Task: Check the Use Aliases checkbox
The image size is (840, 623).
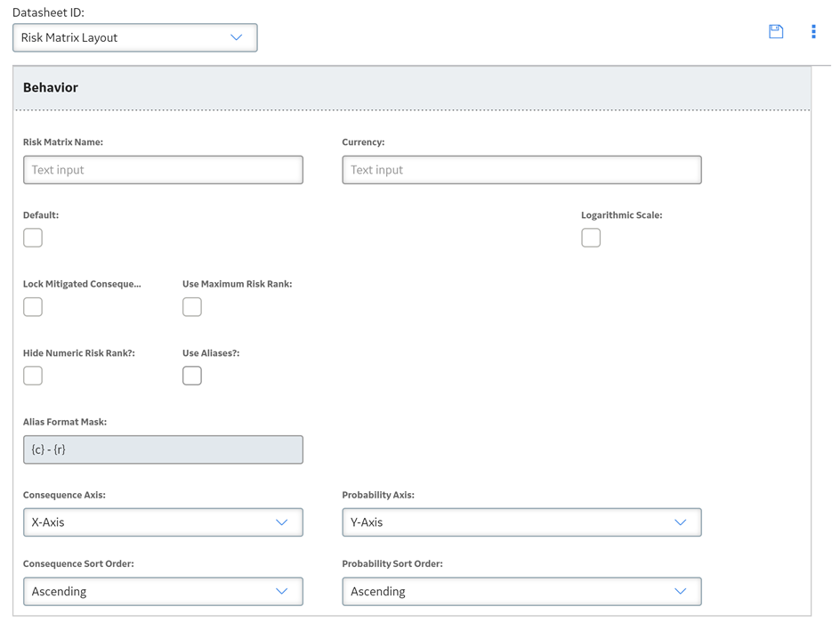Action: pos(192,376)
